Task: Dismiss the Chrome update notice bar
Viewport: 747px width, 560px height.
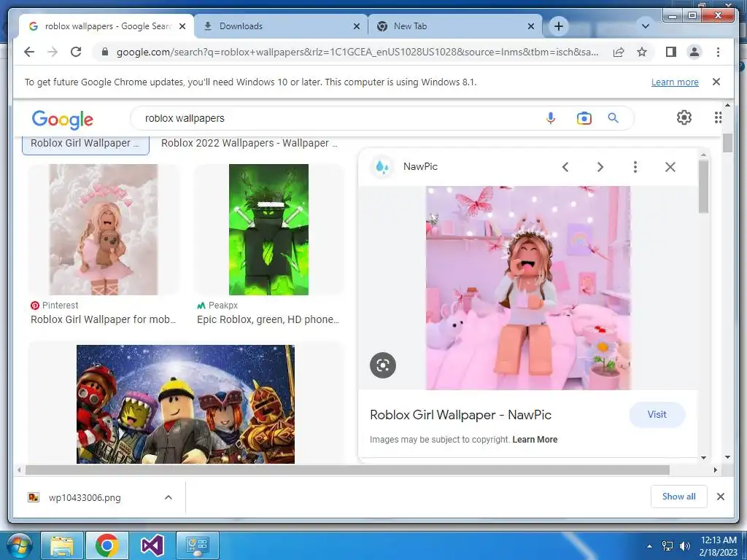Action: coord(716,82)
